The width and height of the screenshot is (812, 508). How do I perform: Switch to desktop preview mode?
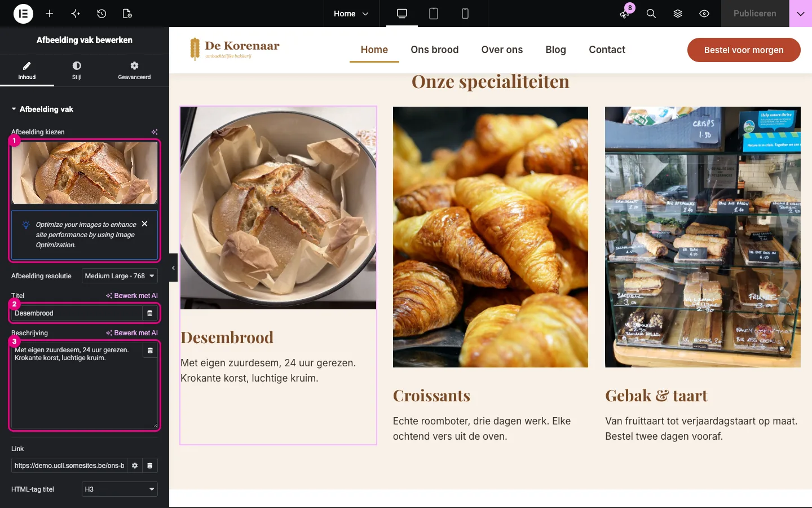point(402,14)
